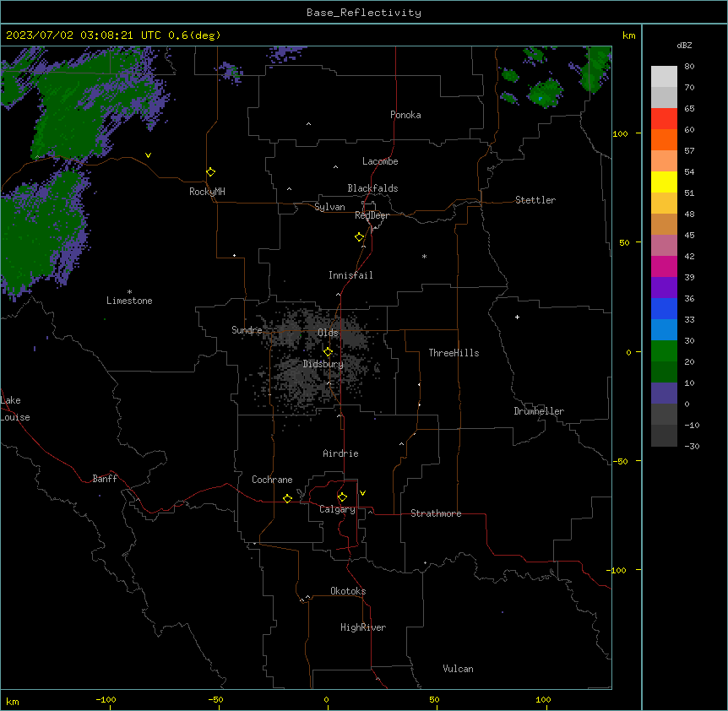The image size is (728, 711).
Task: Click the green 20-30 dBZ legend swatch
Action: point(664,351)
